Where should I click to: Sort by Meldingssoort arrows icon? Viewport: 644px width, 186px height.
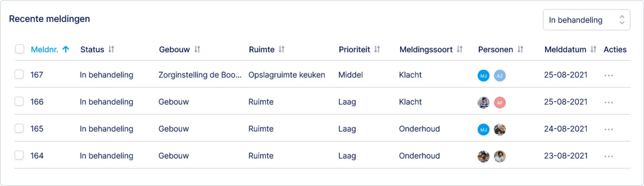tap(460, 49)
